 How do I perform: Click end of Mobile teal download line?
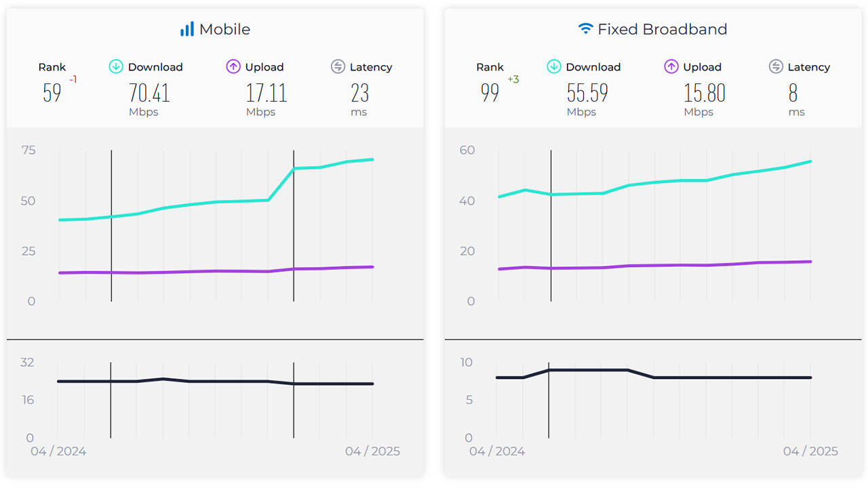click(372, 160)
